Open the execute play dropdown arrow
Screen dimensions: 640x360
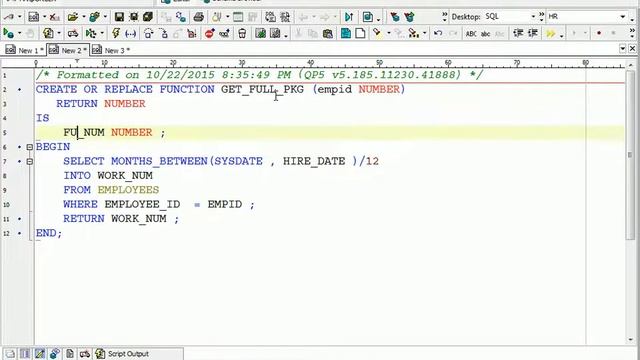19,33
